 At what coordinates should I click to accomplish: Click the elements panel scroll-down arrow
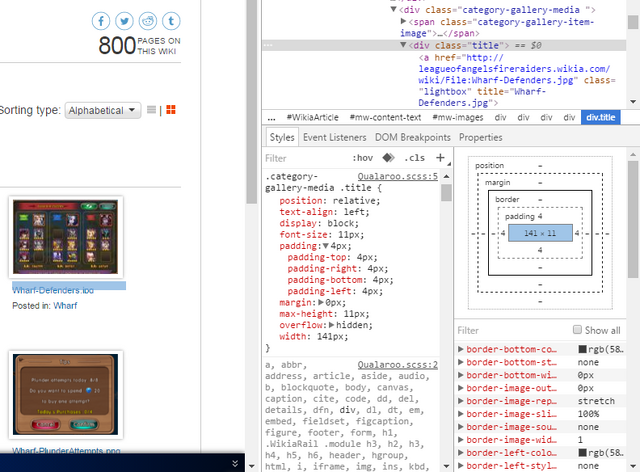click(633, 102)
